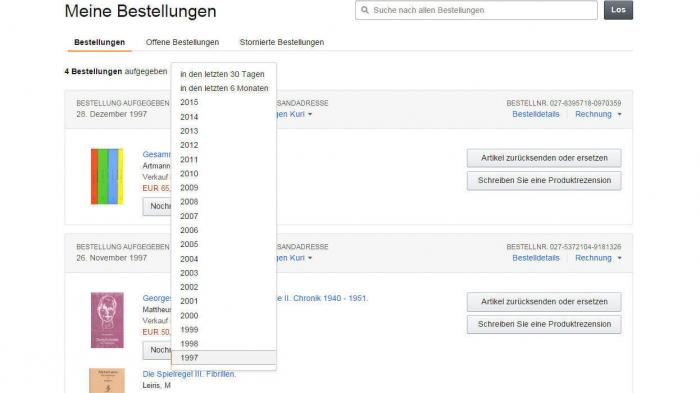Select 'in den letzten 6 Monaten' option
Image resolution: width=700 pixels, height=393 pixels.
(224, 88)
